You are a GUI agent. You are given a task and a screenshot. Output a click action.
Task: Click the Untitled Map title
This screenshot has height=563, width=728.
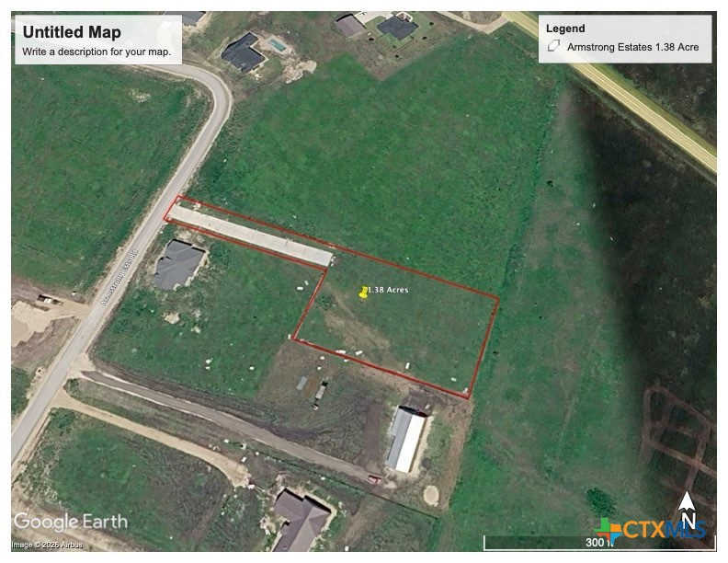click(x=72, y=32)
